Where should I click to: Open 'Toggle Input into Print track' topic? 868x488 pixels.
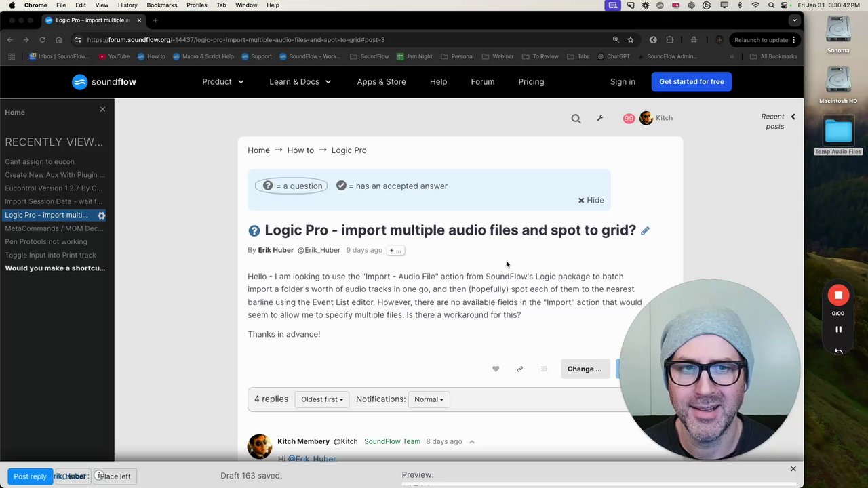coord(50,256)
